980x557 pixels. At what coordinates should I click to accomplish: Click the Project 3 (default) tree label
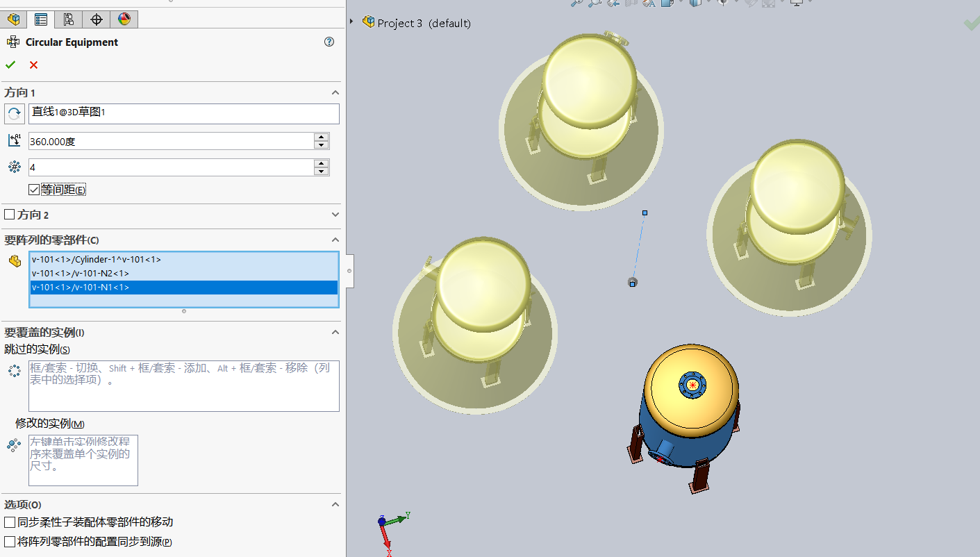[x=424, y=23]
